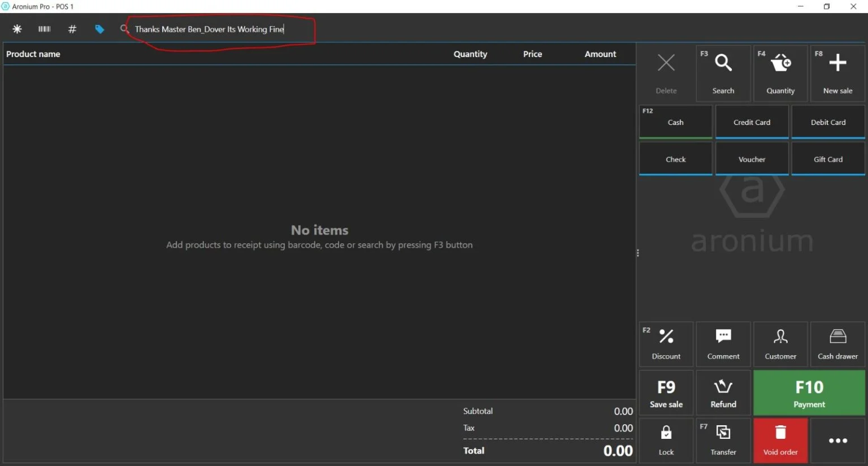Image resolution: width=868 pixels, height=466 pixels.
Task: Lock the POS screen
Action: pyautogui.click(x=666, y=440)
